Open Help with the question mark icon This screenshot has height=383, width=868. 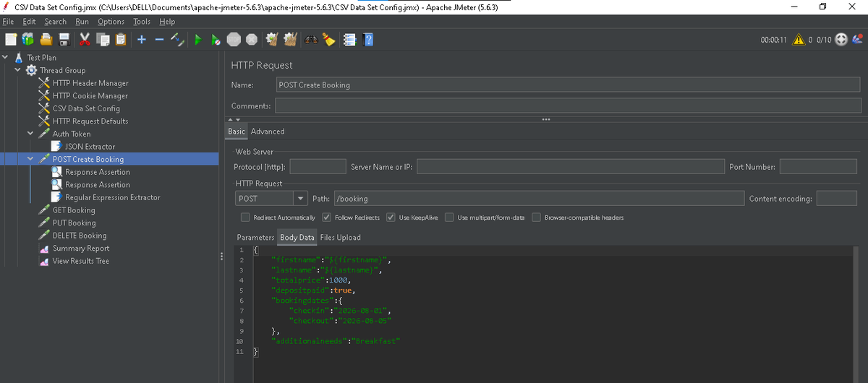[367, 39]
